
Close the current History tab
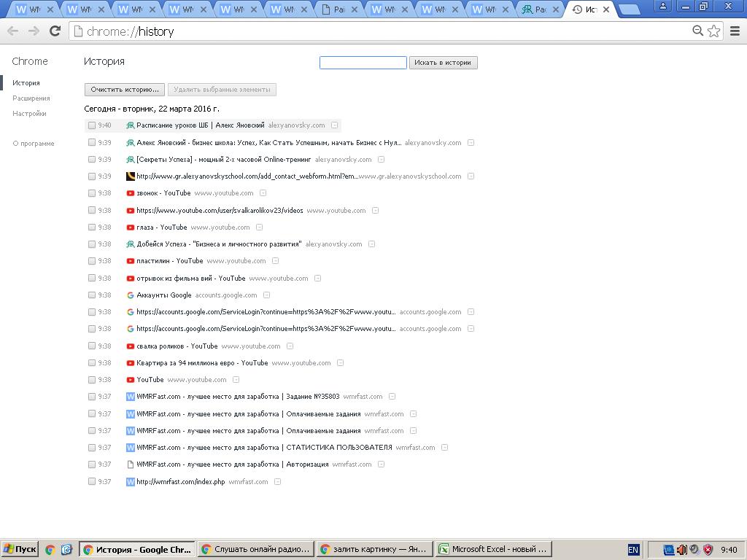tap(606, 9)
